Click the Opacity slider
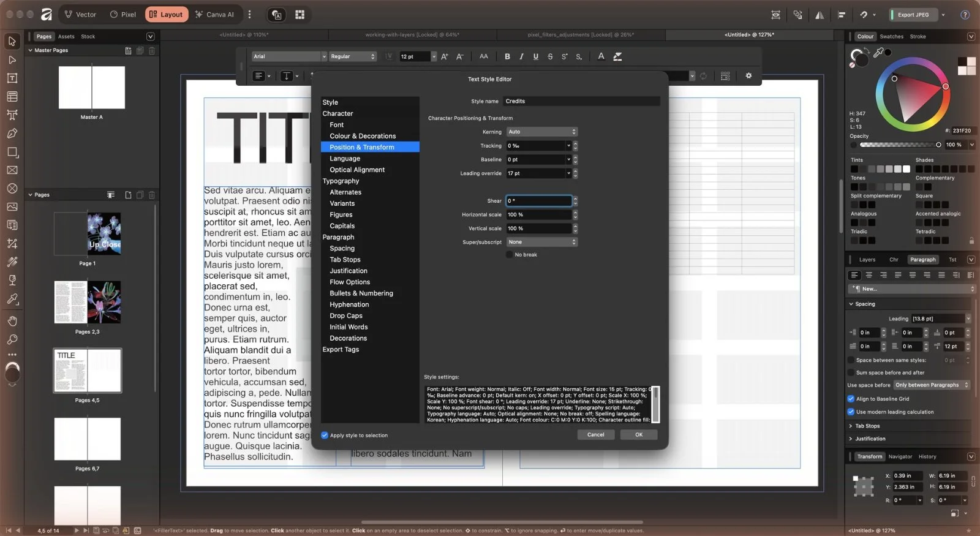Image resolution: width=980 pixels, height=536 pixels. 899,145
